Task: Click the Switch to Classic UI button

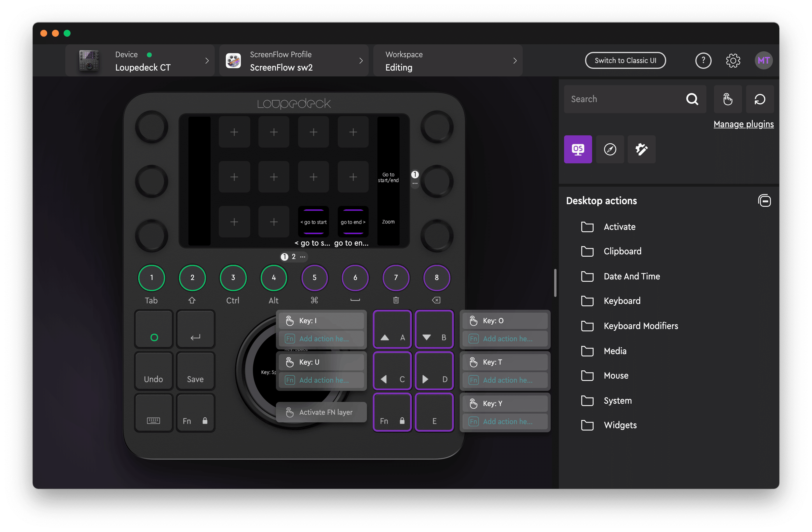Action: pyautogui.click(x=625, y=60)
